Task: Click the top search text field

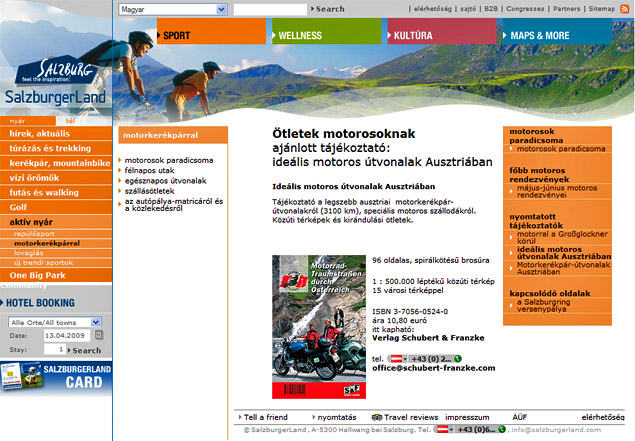Action: click(270, 9)
